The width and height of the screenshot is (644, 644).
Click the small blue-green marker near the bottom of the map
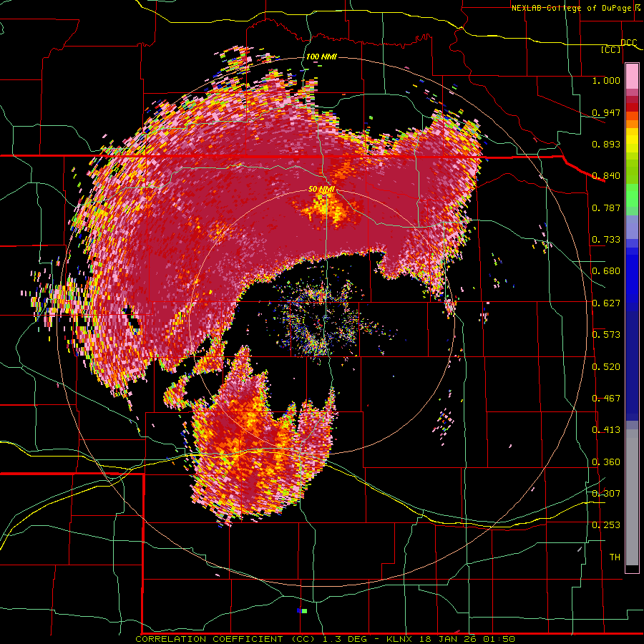302,611
